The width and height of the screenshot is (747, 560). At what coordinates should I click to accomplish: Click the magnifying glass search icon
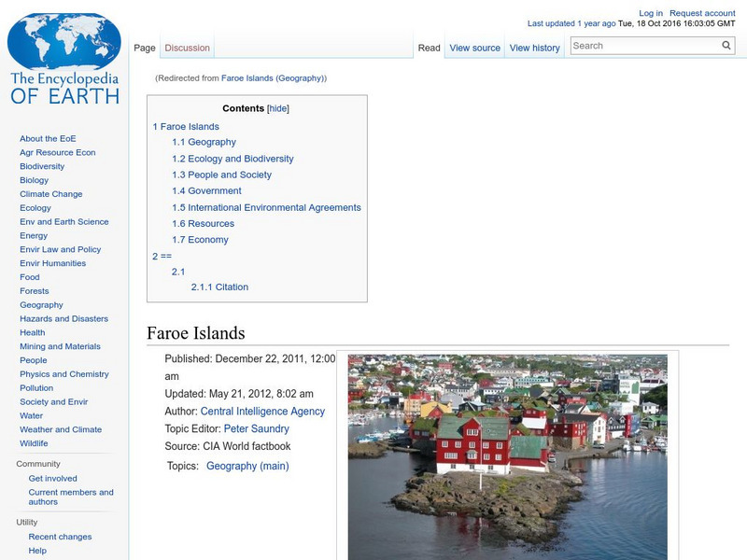coord(726,44)
